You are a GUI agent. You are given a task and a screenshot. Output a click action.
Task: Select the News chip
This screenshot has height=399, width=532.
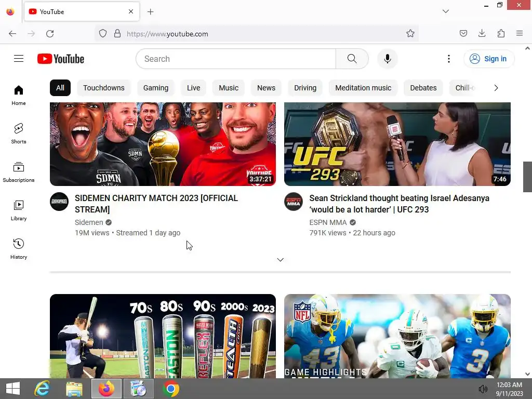click(267, 88)
